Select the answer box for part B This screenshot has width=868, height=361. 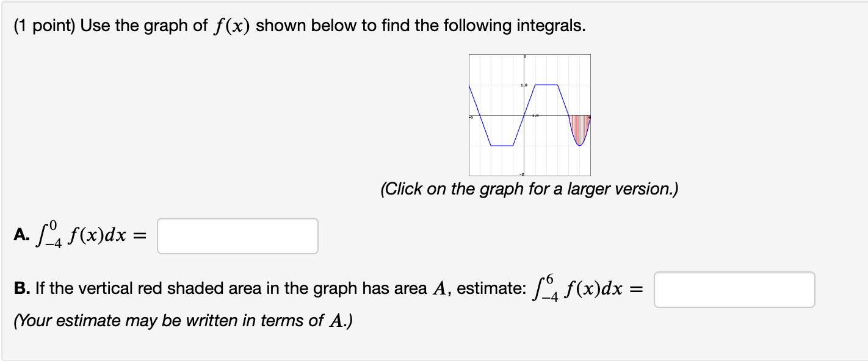[x=734, y=290]
